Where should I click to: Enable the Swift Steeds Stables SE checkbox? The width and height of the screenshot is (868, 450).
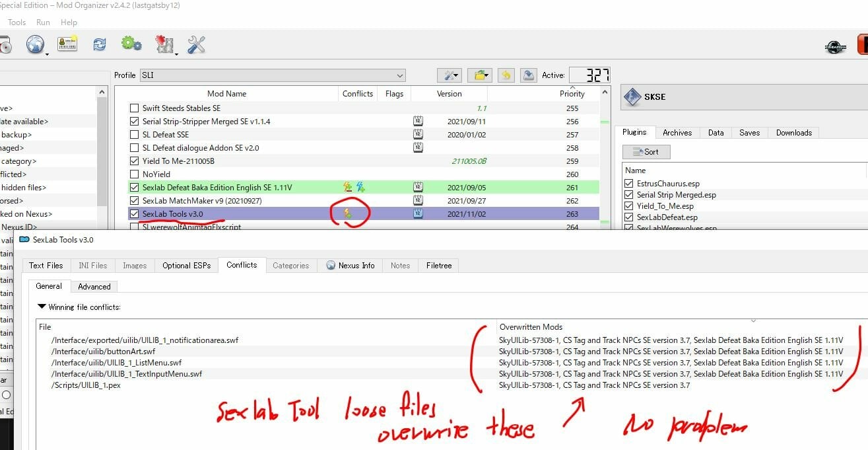click(x=135, y=108)
